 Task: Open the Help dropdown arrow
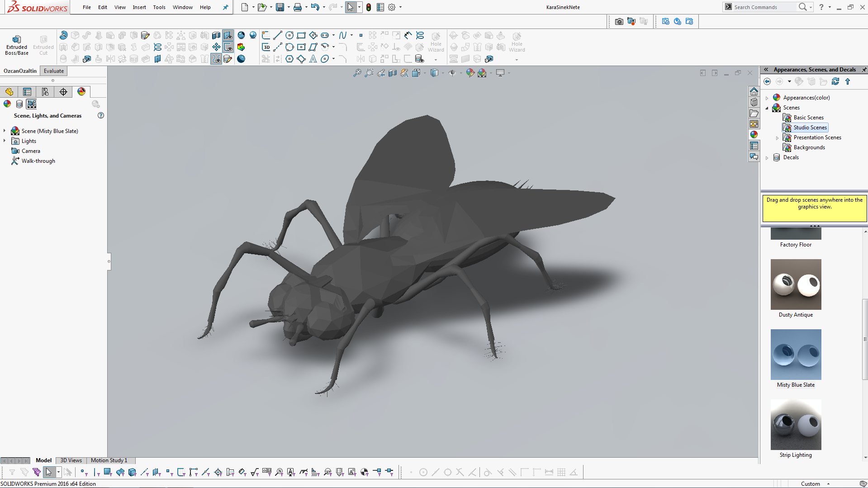(830, 7)
